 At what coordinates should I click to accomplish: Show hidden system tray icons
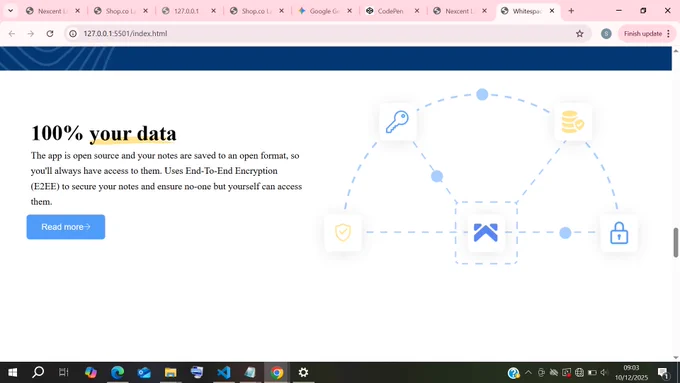pos(528,372)
